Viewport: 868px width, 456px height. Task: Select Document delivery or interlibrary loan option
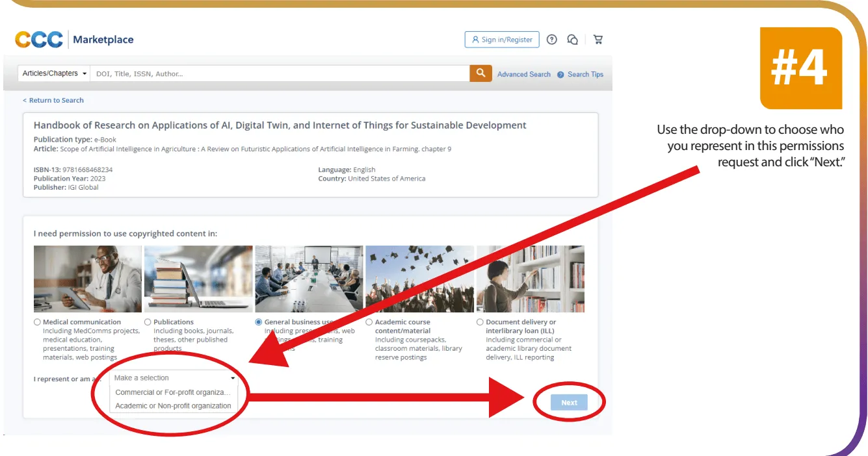(480, 322)
